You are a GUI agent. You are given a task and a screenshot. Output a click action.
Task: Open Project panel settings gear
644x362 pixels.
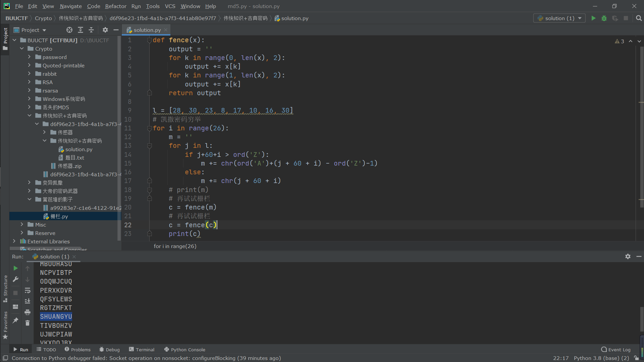point(105,30)
